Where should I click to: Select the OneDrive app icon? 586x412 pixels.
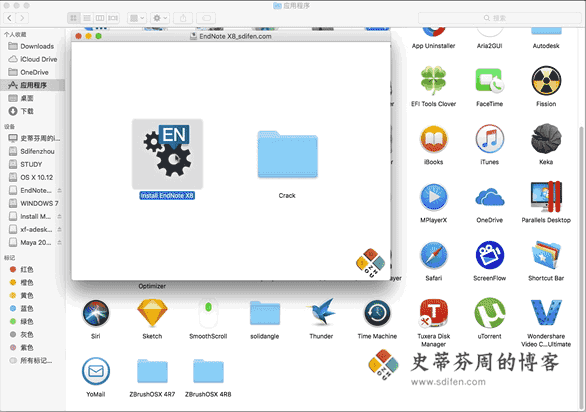[x=490, y=197]
